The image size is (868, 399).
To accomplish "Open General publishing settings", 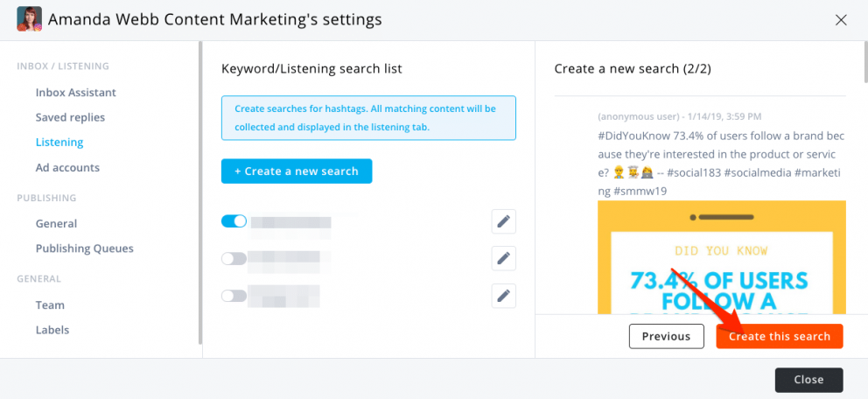I will (x=56, y=223).
